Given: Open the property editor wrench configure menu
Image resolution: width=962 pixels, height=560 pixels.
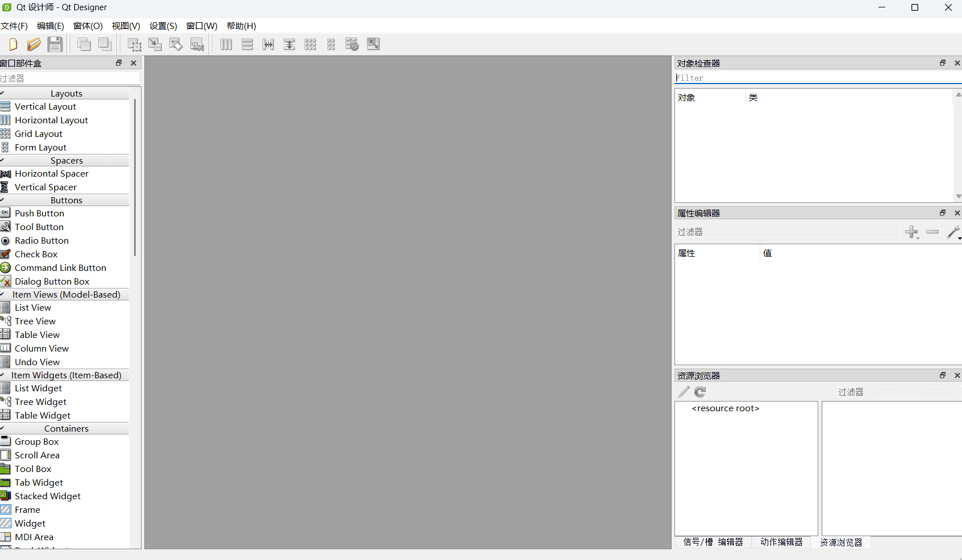Looking at the screenshot, I should click(x=954, y=232).
